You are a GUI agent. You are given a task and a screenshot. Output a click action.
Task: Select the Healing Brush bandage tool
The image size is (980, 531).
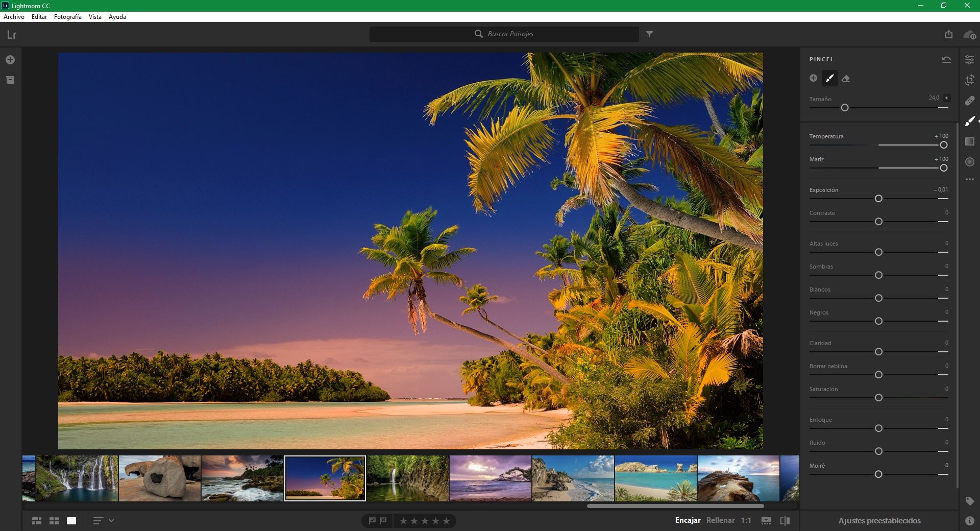click(x=969, y=101)
